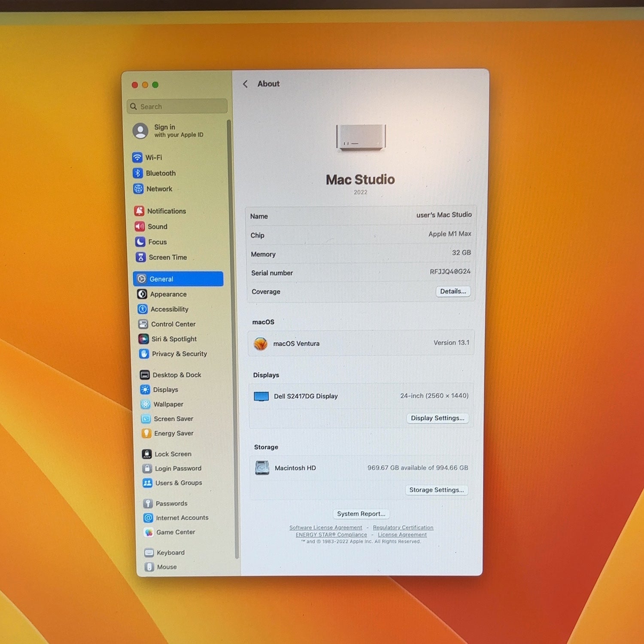Open Storage Settings button
The image size is (644, 644).
pos(437,490)
